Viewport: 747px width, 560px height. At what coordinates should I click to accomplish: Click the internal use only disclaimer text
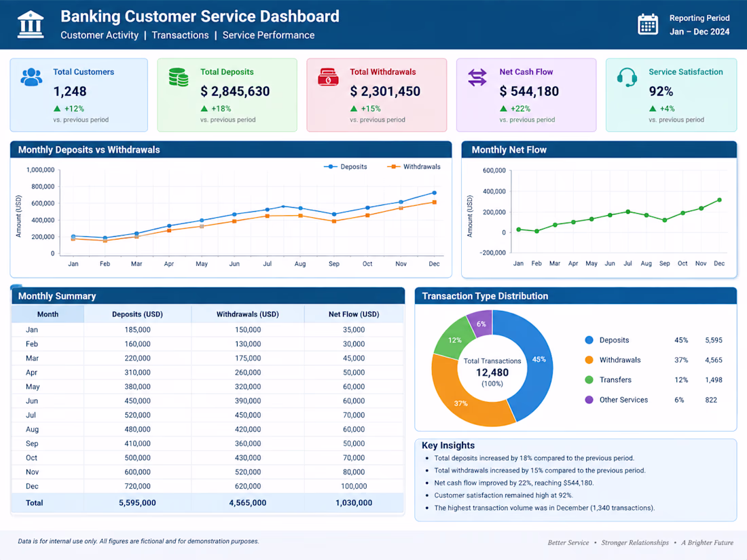pyautogui.click(x=138, y=541)
